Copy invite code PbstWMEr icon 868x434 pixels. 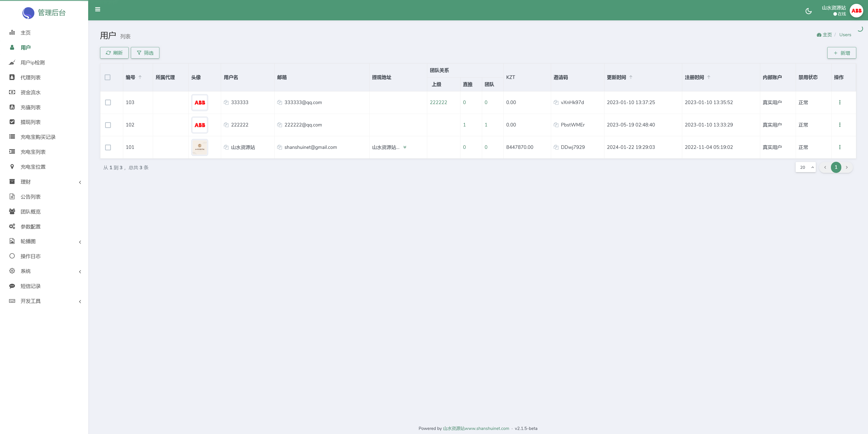pyautogui.click(x=556, y=125)
